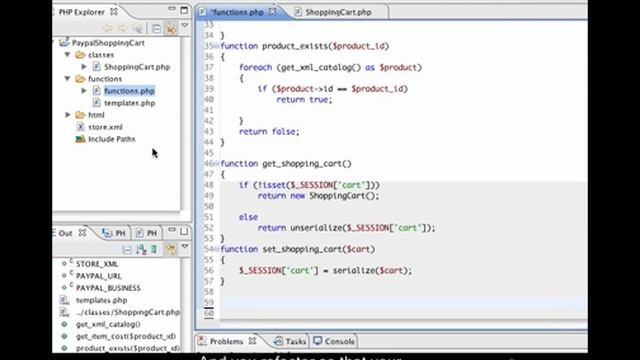This screenshot has height=360, width=640.
Task: Select the PHP Explorer tab
Action: 82,12
